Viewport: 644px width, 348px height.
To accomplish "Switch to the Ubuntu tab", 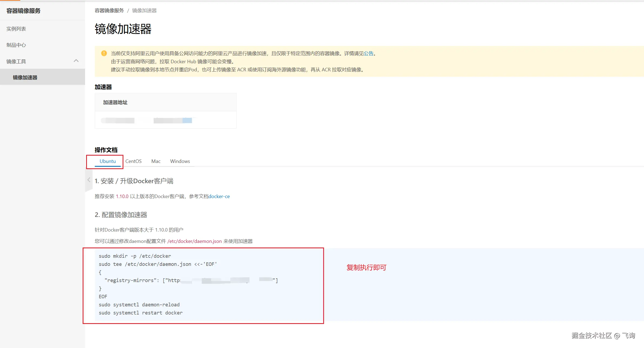I will tap(107, 161).
